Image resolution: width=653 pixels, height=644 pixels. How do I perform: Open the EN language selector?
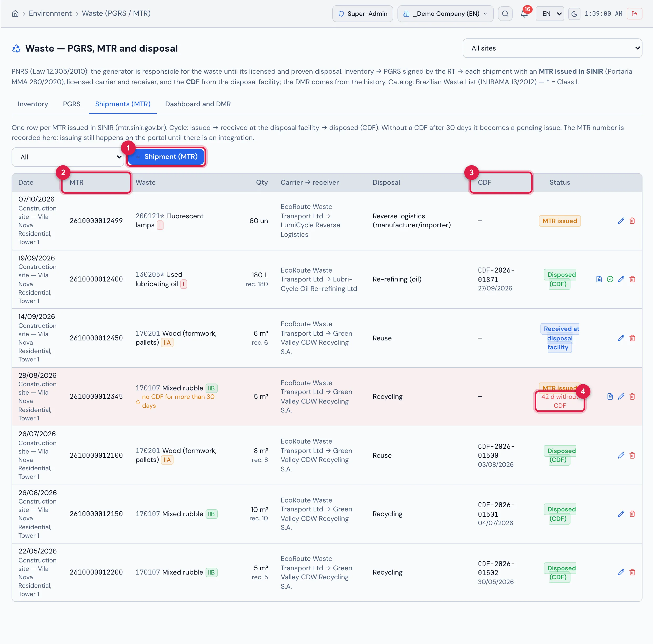pyautogui.click(x=550, y=14)
